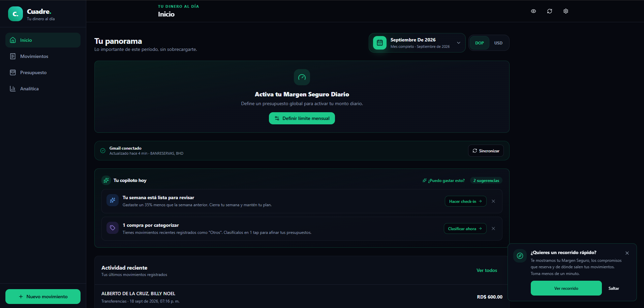Click the refresh icon in top bar
The image size is (644, 308).
(x=550, y=11)
